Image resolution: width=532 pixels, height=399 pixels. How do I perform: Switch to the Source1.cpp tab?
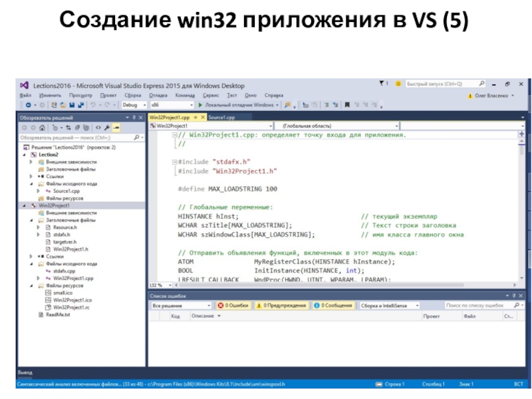pyautogui.click(x=223, y=117)
